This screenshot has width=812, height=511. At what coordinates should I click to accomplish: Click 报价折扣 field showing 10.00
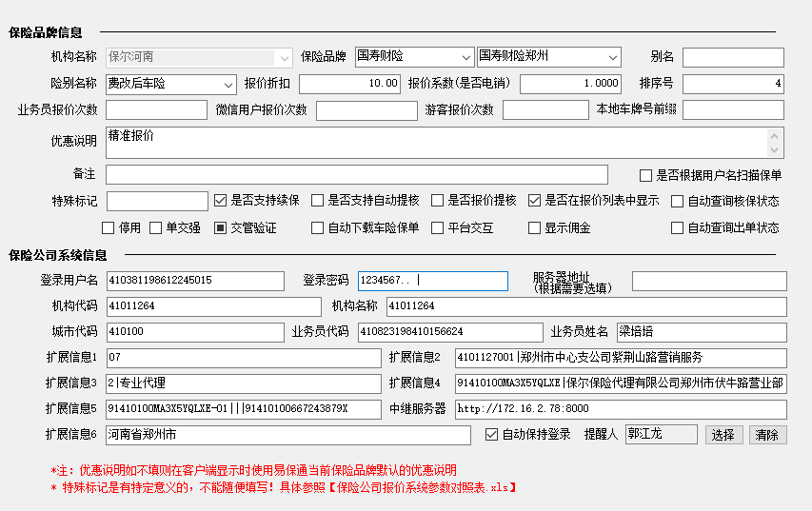[x=349, y=84]
